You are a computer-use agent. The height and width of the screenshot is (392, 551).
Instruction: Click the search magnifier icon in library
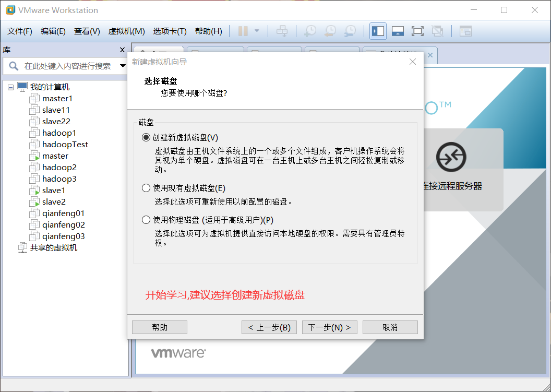14,66
